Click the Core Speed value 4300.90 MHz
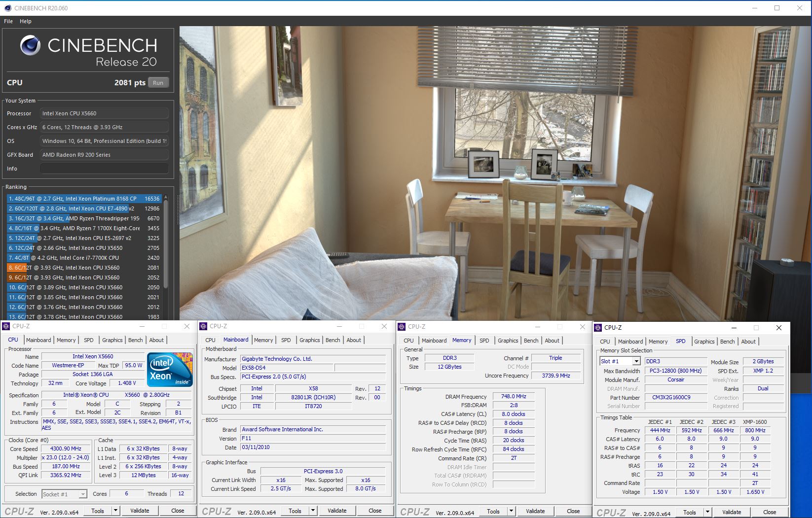 click(66, 449)
